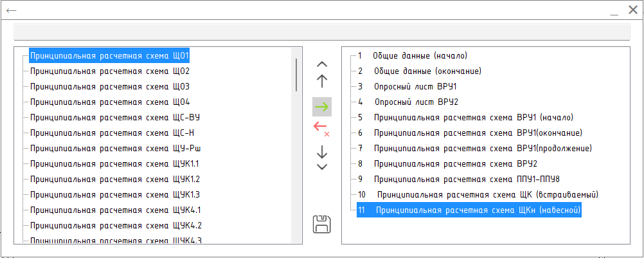Image resolution: width=644 pixels, height=258 pixels.
Task: Save the list with floppy disk icon
Action: click(x=322, y=225)
